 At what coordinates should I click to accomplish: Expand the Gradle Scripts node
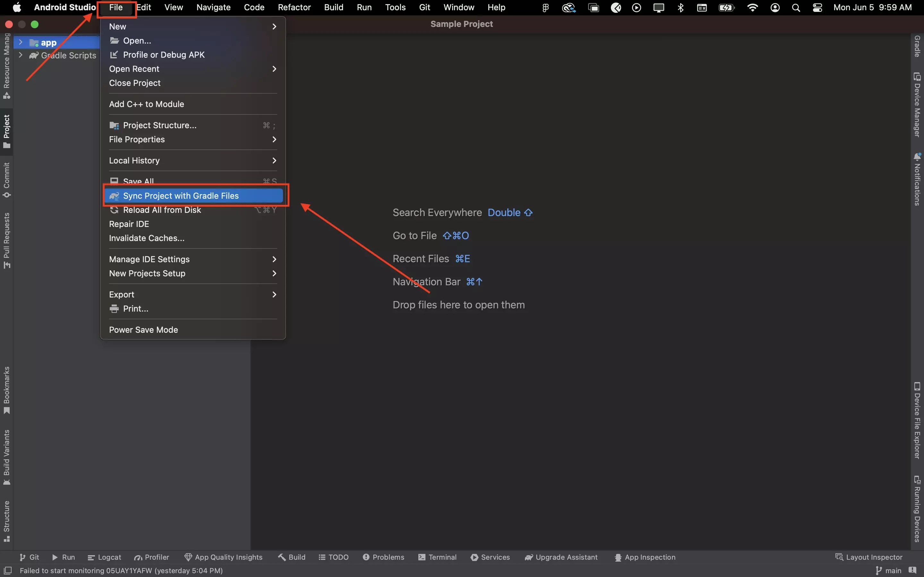(21, 55)
